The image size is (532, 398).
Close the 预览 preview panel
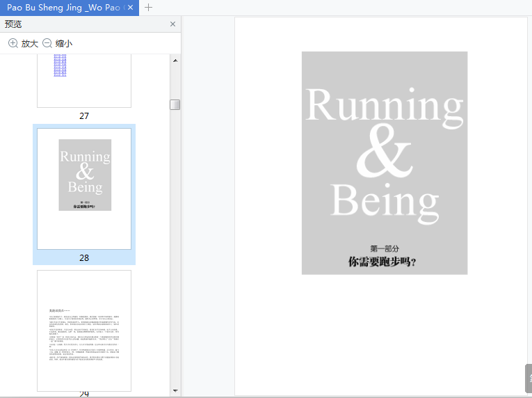click(x=173, y=24)
